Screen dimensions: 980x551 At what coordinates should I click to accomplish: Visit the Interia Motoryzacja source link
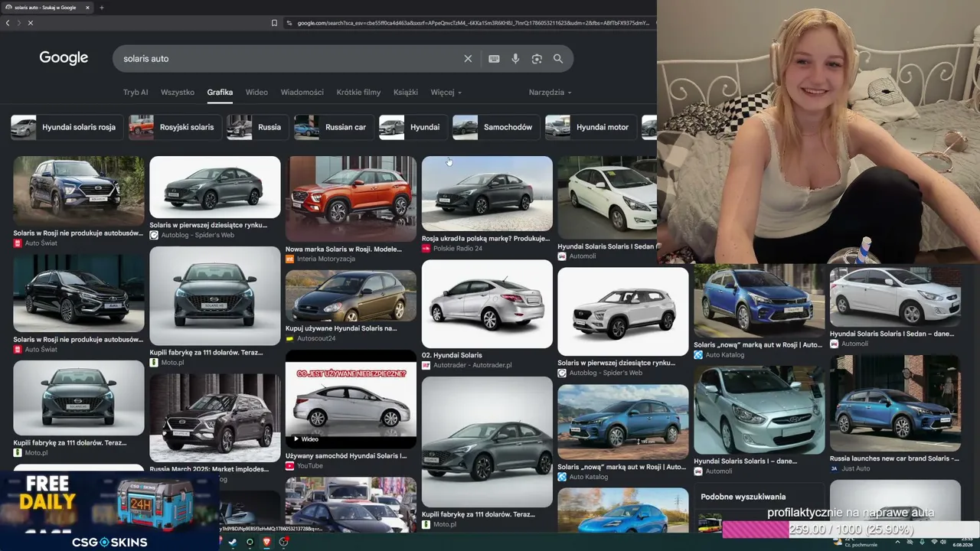[x=325, y=259]
